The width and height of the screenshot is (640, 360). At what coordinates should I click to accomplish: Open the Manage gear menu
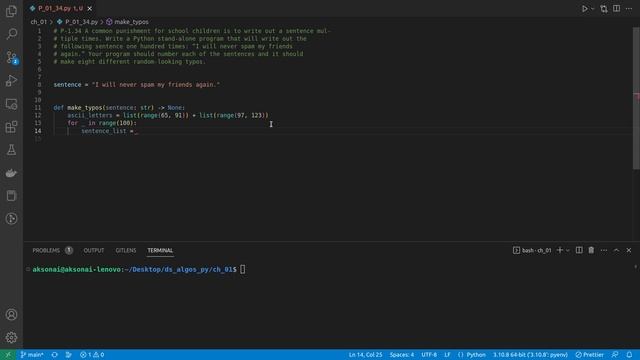click(11, 338)
